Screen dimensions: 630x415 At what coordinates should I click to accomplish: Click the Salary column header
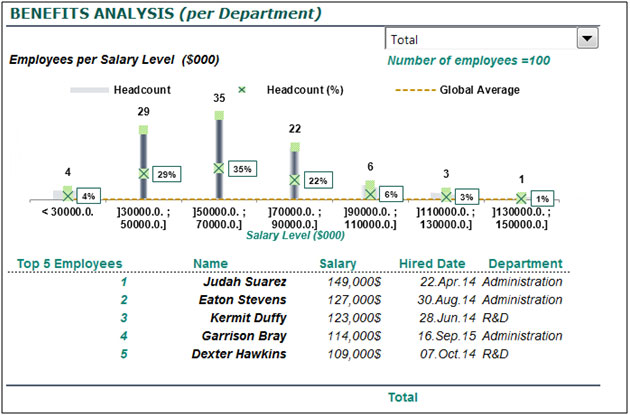click(338, 264)
